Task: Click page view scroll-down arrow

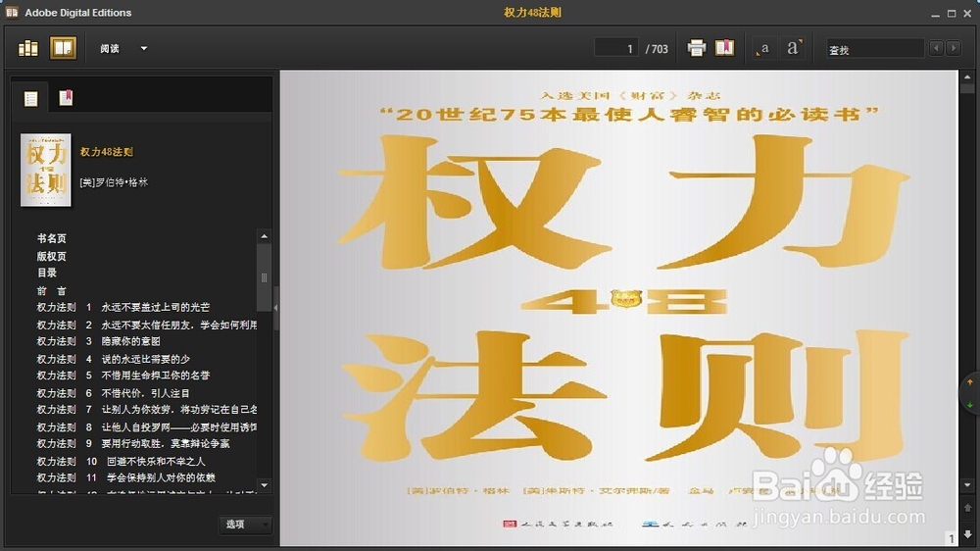Action: 967,485
